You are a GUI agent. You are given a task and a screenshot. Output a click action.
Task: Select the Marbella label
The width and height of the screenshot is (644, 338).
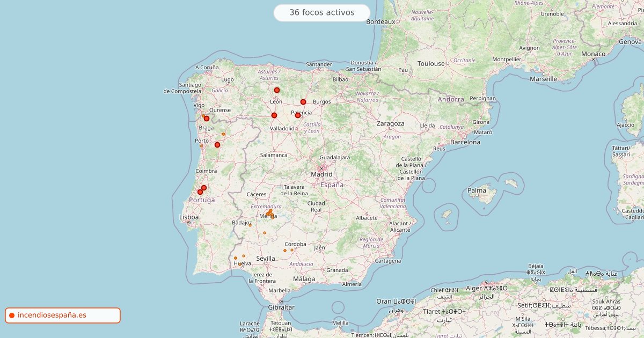pos(280,291)
